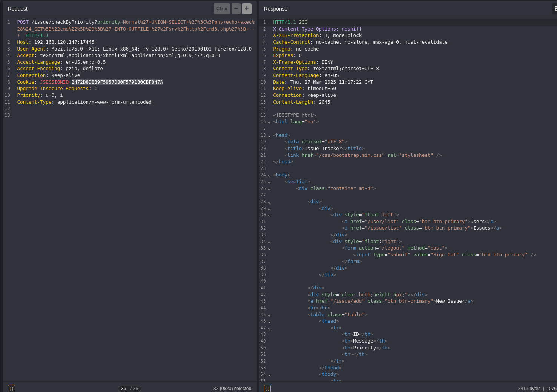The image size is (557, 392).
Task: Collapse the tr fold on line 47
Action: pos(269,328)
